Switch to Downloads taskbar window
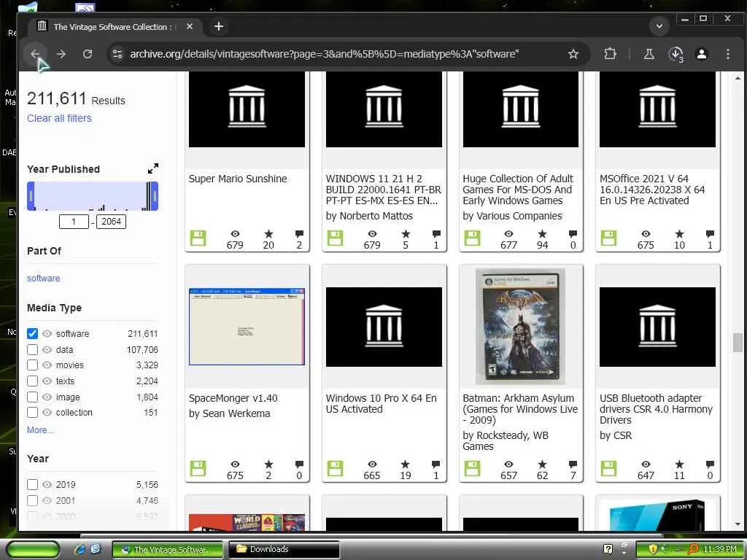The image size is (747, 560). click(x=285, y=550)
